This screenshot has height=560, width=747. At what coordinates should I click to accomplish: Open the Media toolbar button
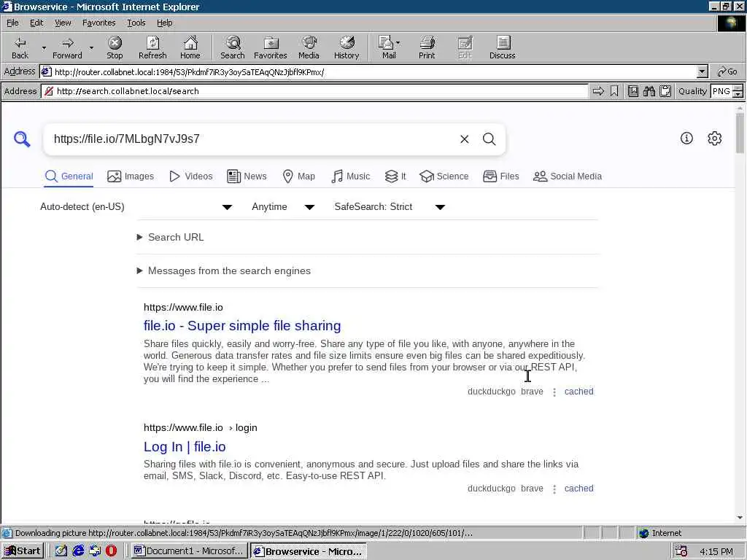click(x=309, y=47)
